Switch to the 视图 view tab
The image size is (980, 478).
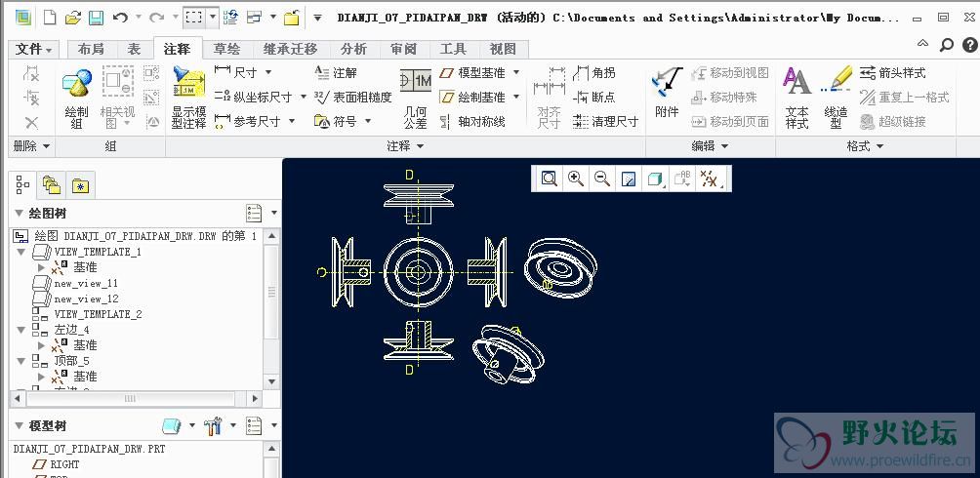tap(503, 49)
